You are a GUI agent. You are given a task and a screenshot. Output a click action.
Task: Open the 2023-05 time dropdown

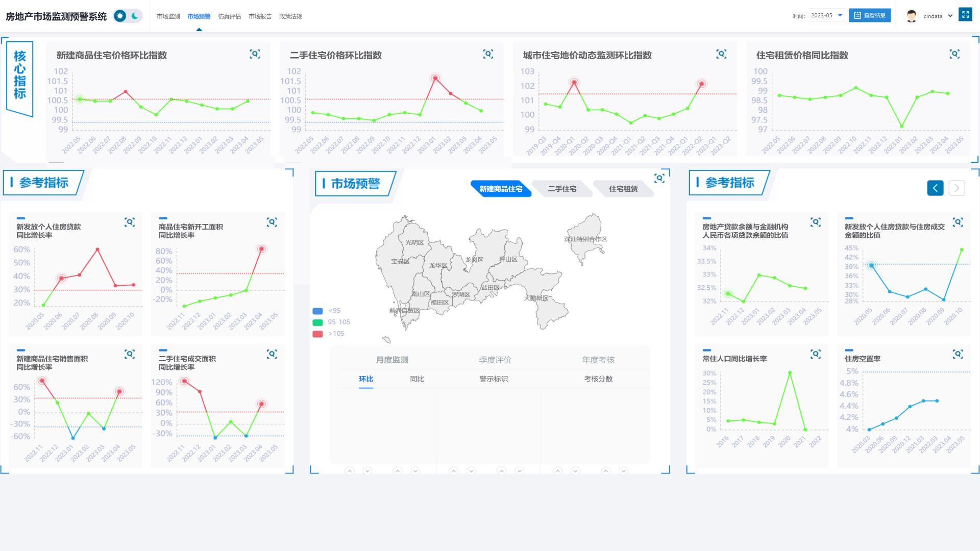point(826,15)
